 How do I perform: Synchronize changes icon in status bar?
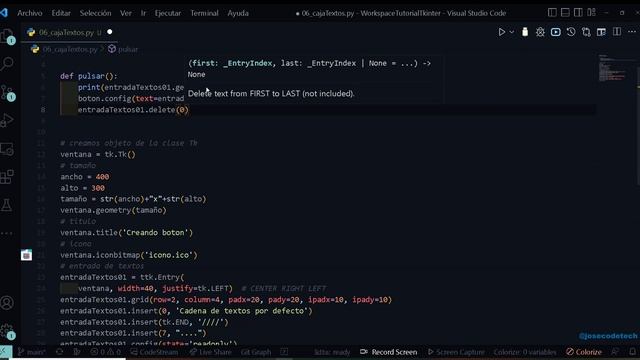[60, 352]
